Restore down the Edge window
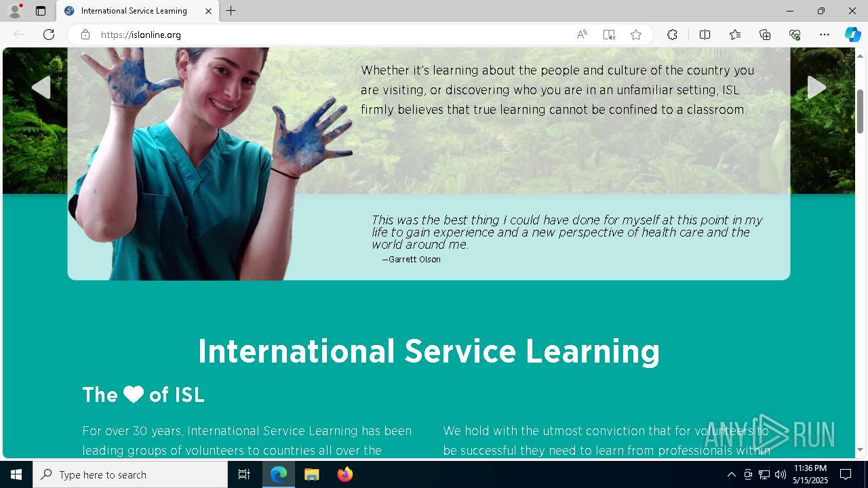 (821, 11)
